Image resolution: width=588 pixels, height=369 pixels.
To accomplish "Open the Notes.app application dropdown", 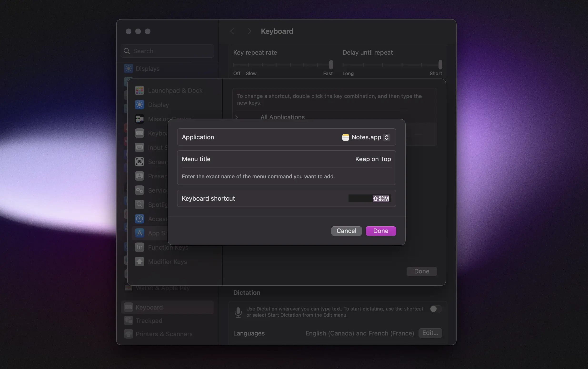I will [366, 137].
